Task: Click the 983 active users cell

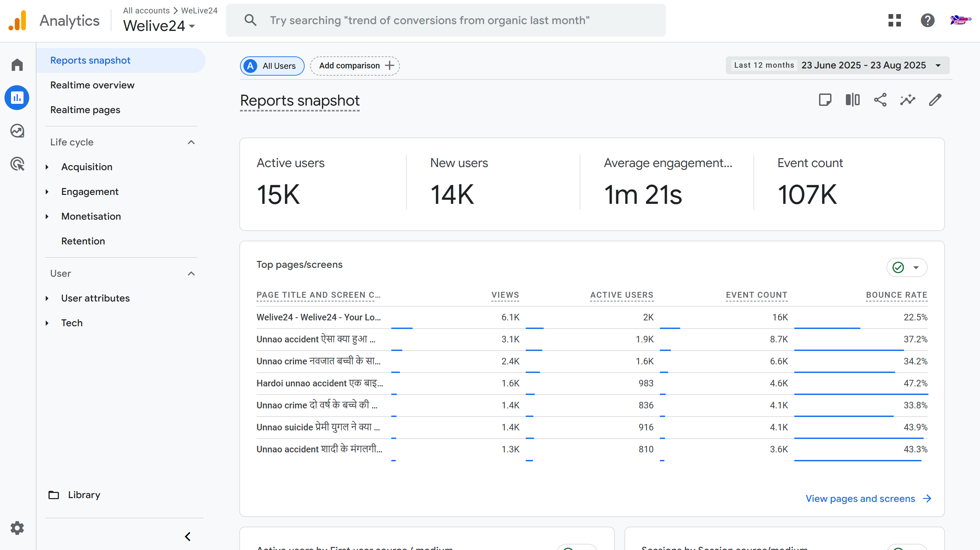Action: click(646, 383)
